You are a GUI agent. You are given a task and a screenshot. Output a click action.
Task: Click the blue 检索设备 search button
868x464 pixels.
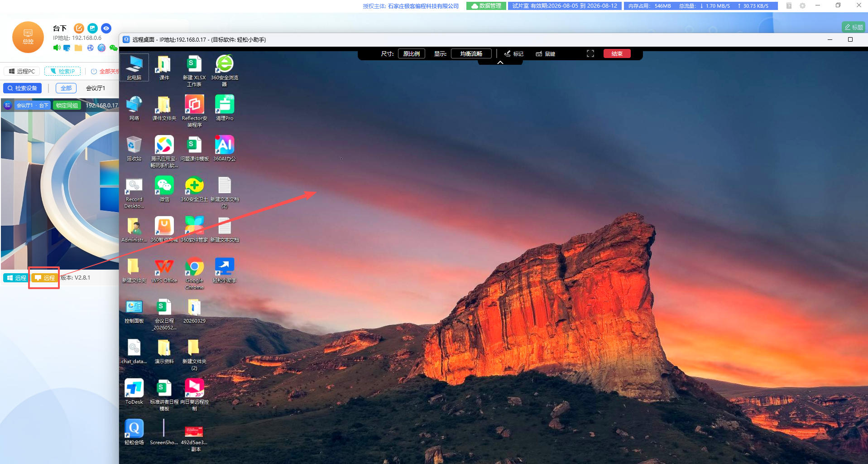[x=22, y=88]
